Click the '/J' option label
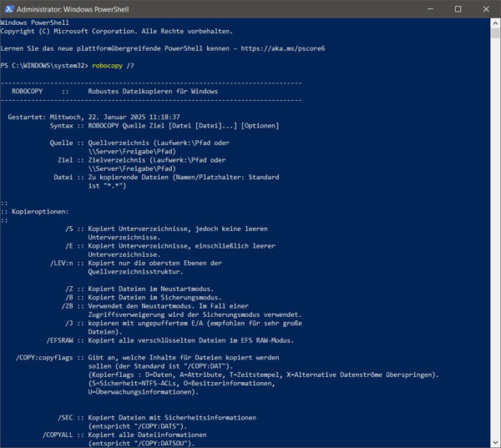The width and height of the screenshot is (501, 448). click(69, 324)
